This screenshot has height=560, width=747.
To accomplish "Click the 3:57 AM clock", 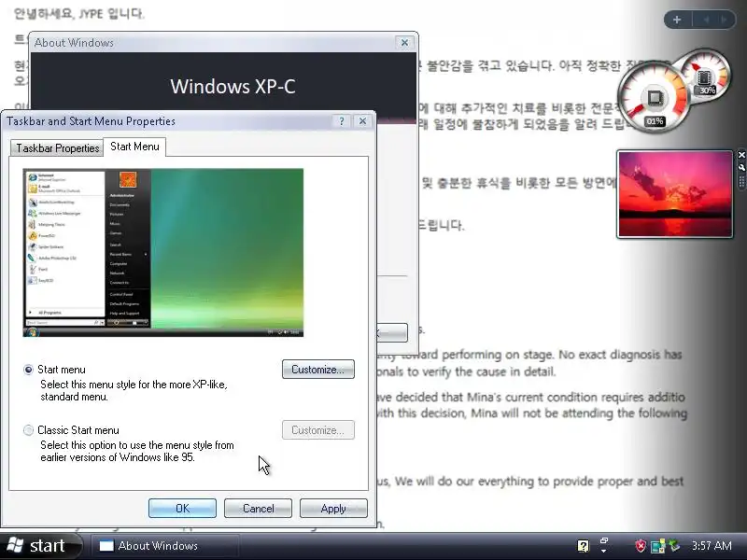I will pos(712,546).
